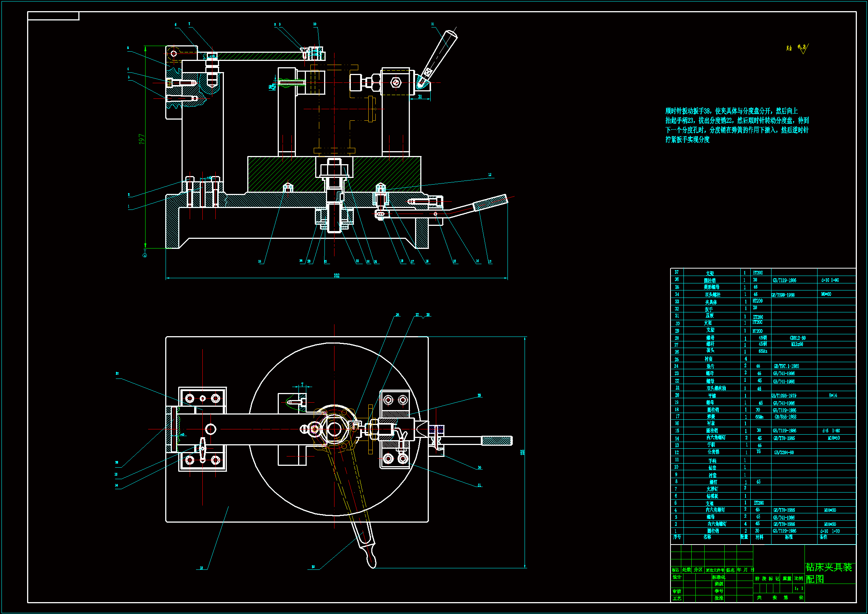Click the dimension 31 near the top handle
This screenshot has height=614, width=868.
pos(420,97)
